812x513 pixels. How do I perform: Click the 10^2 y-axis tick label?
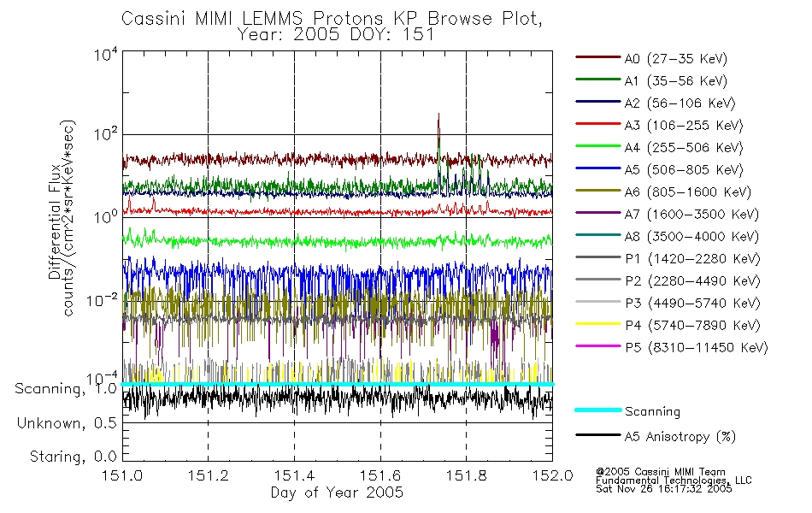pyautogui.click(x=106, y=135)
